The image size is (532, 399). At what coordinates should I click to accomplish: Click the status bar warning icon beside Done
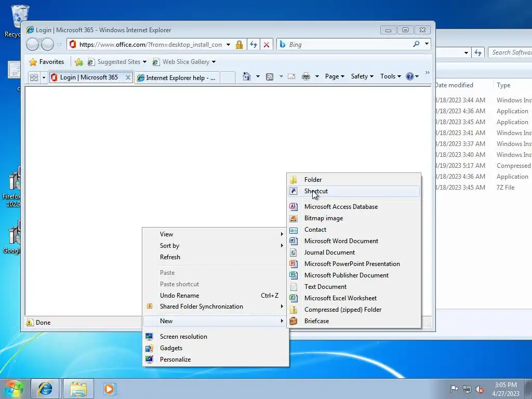click(x=30, y=322)
